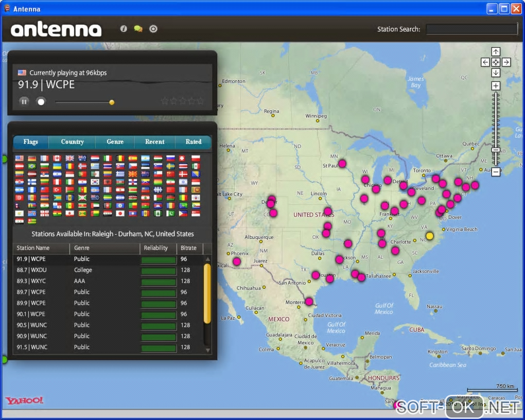Click the map zoom slider handle
525x420 pixels.
[496, 150]
